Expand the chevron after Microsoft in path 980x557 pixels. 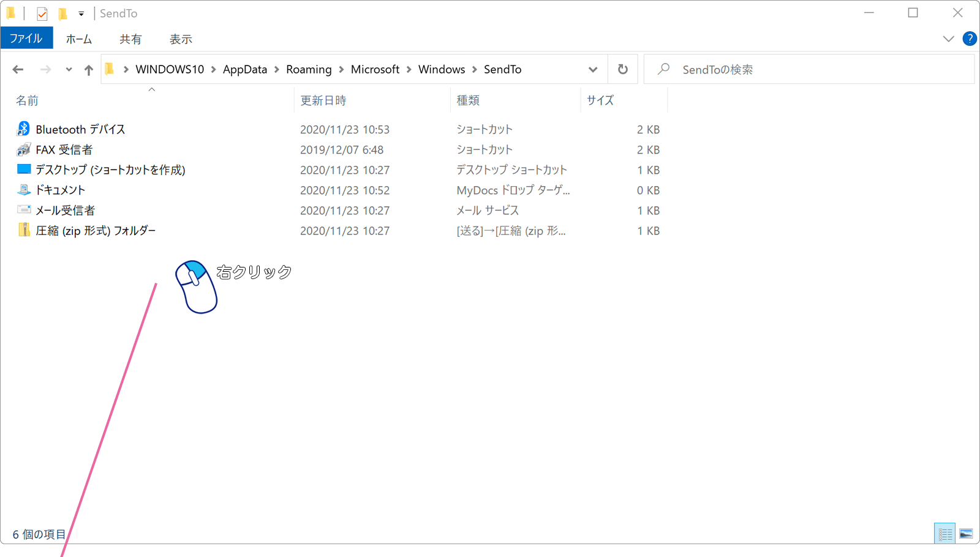pos(409,70)
